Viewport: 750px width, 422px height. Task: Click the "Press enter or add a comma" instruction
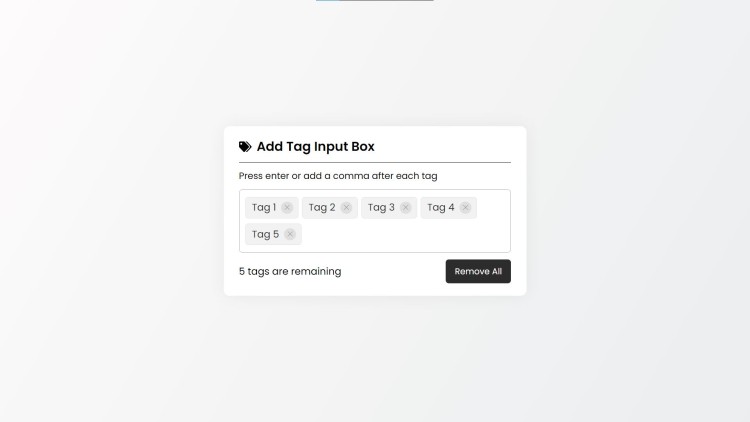point(338,176)
